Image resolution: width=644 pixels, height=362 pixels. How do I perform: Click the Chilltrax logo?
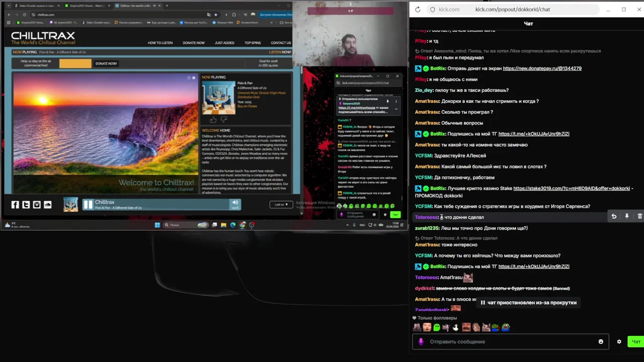tap(43, 38)
